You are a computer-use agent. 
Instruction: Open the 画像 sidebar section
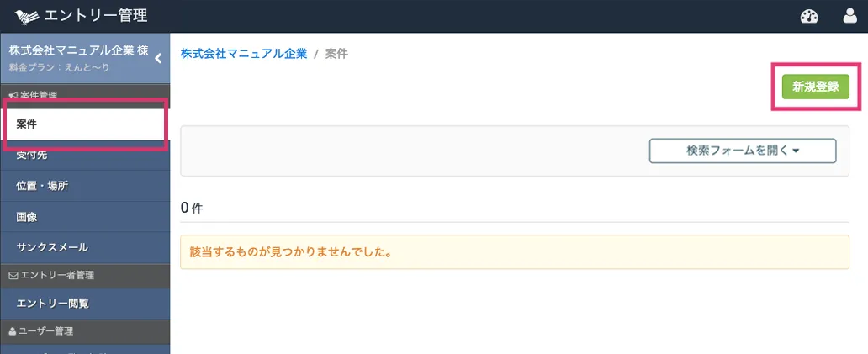coord(84,217)
